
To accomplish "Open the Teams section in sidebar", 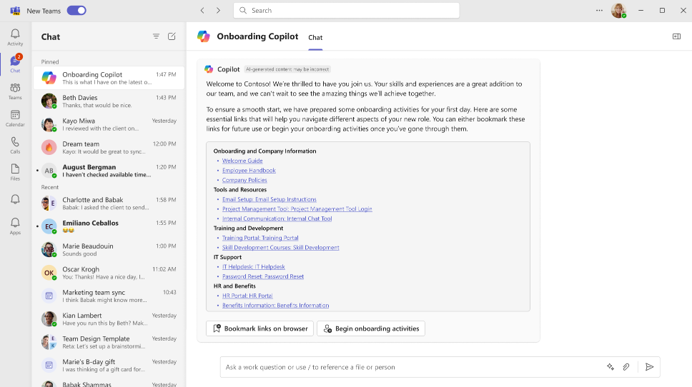I will click(x=15, y=91).
